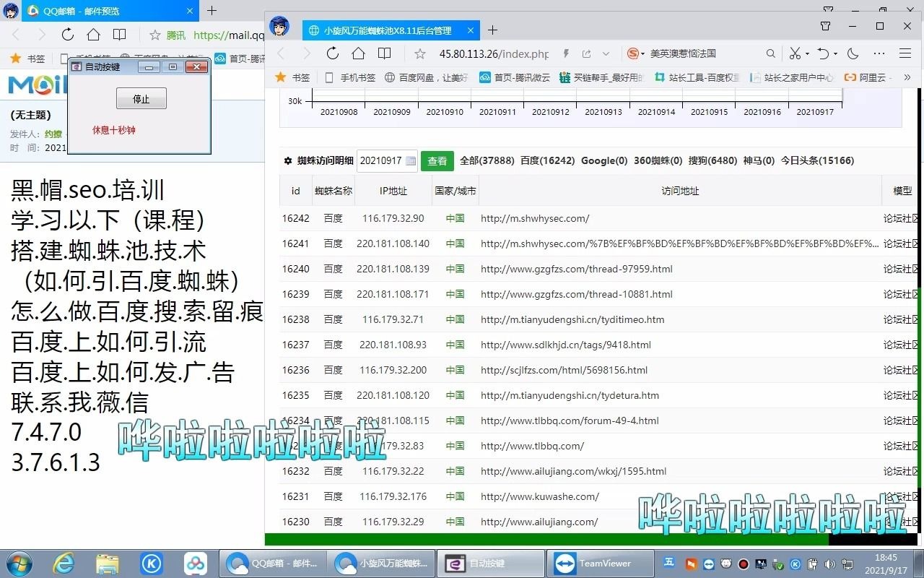This screenshot has height=578, width=924.
Task: Open the hamburger main menu
Action: [x=905, y=53]
